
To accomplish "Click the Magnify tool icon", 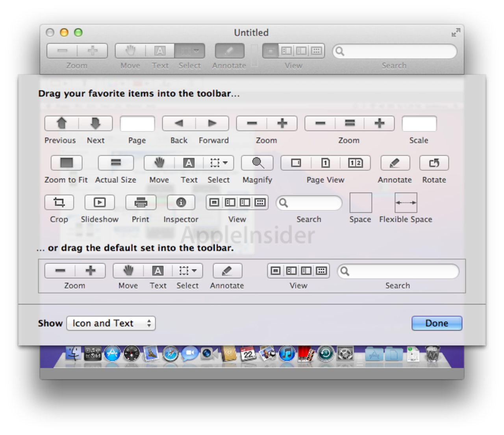I will pyautogui.click(x=258, y=163).
